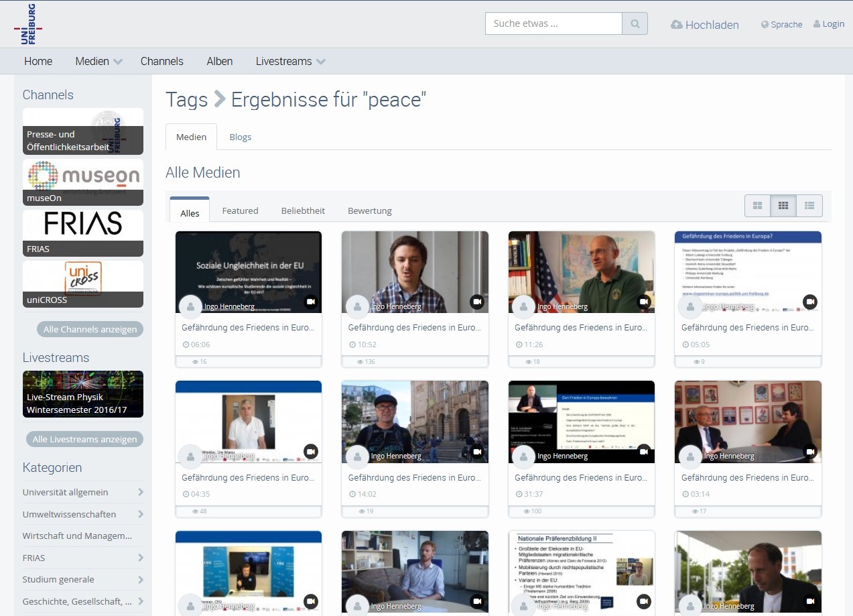
Task: Click the camera icon on the 14:02 video
Action: (477, 452)
